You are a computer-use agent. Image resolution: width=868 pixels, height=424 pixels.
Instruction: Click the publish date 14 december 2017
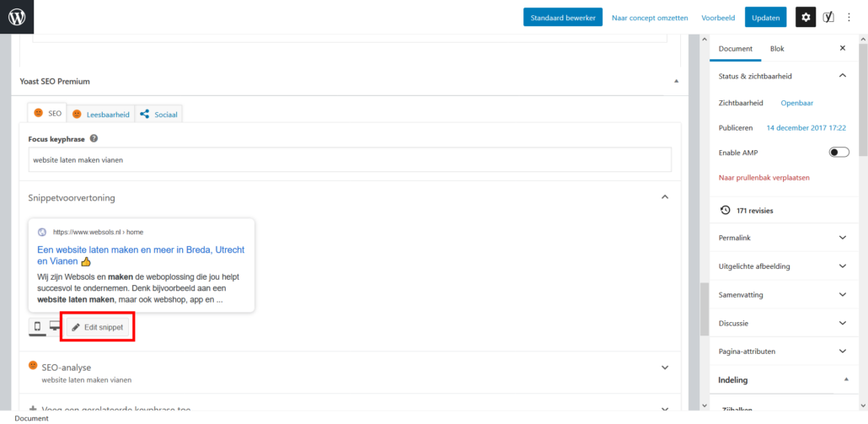point(806,128)
